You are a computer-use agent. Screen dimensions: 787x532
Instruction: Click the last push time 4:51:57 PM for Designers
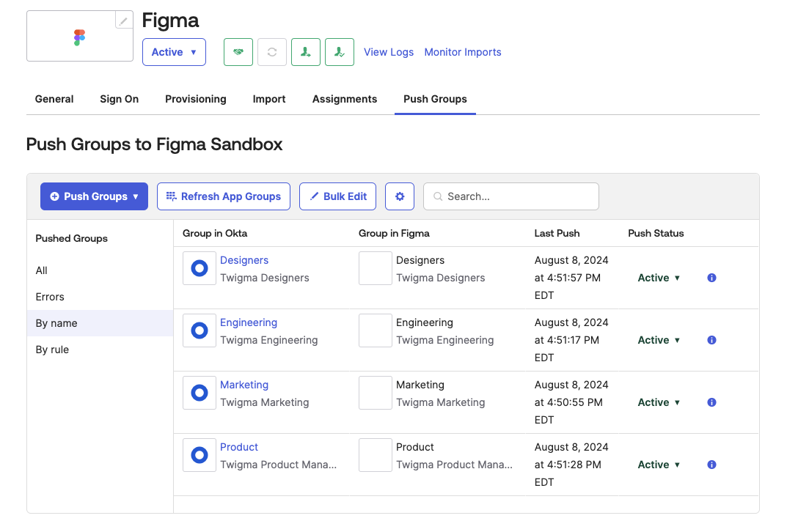click(573, 278)
